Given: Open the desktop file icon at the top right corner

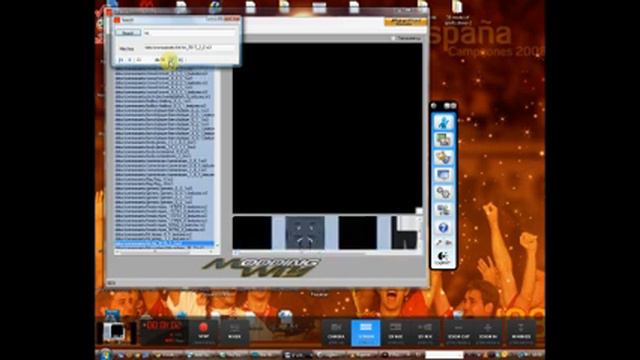Looking at the screenshot, I should [457, 7].
